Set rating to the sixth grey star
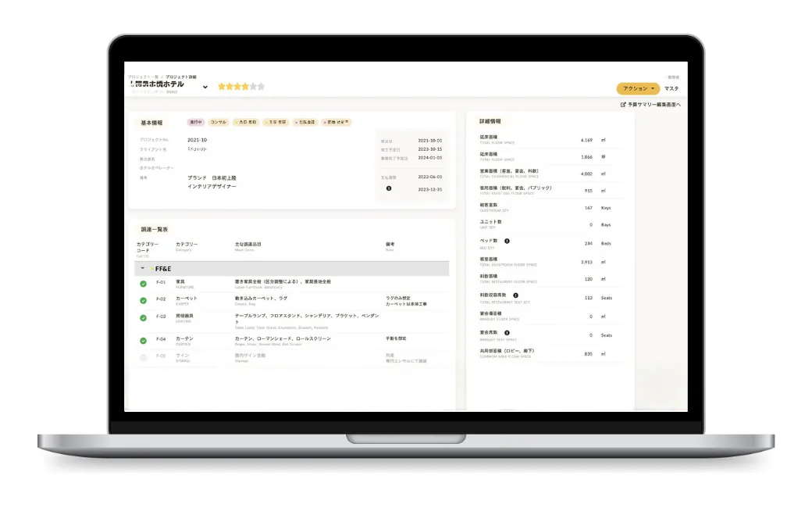 (x=261, y=87)
